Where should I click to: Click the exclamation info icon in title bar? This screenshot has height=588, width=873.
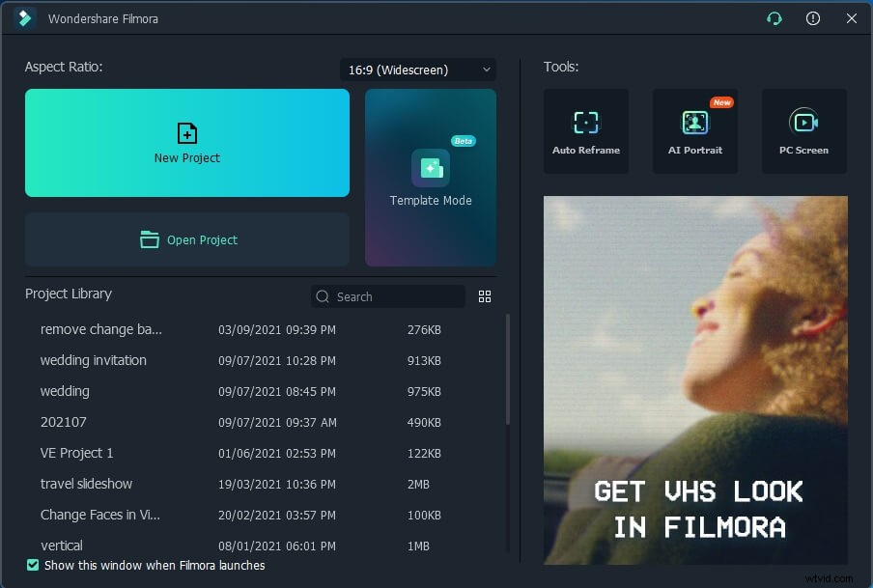coord(813,18)
